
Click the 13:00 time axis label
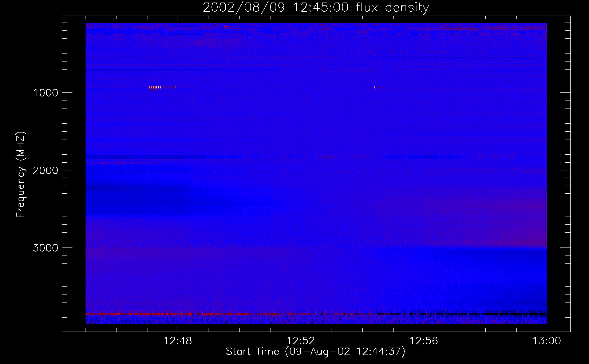pyautogui.click(x=547, y=341)
